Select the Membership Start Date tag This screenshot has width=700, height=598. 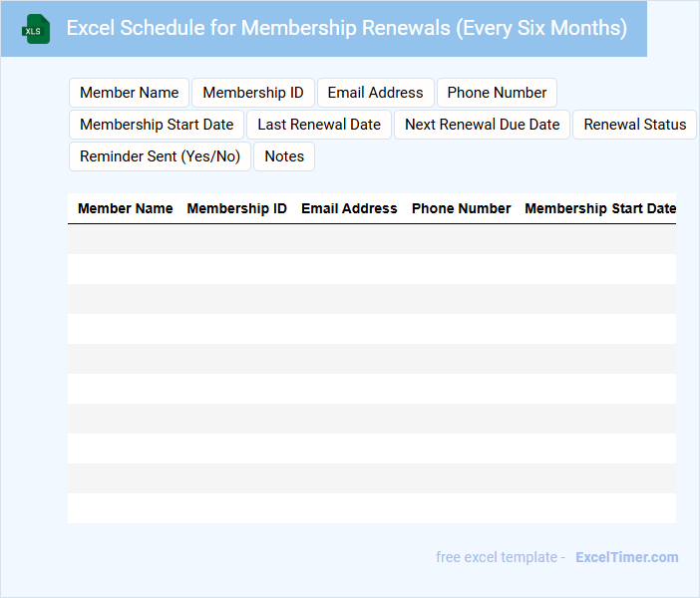click(157, 125)
